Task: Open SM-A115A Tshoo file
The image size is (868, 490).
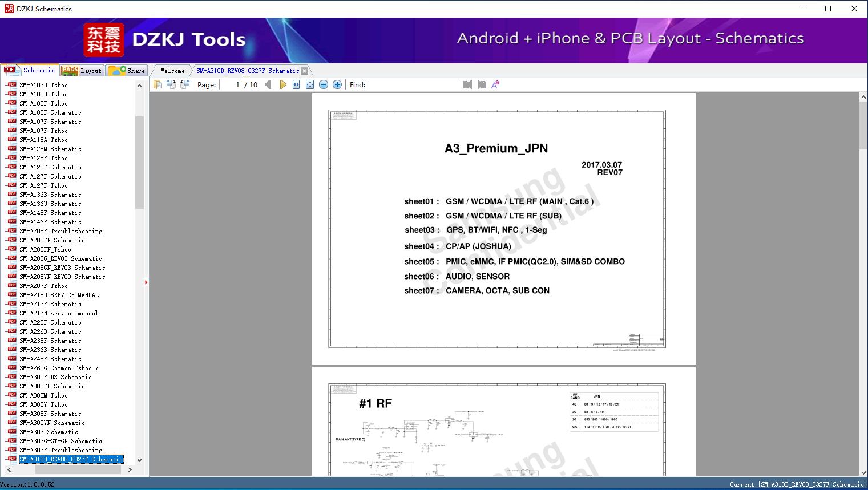Action: (43, 140)
